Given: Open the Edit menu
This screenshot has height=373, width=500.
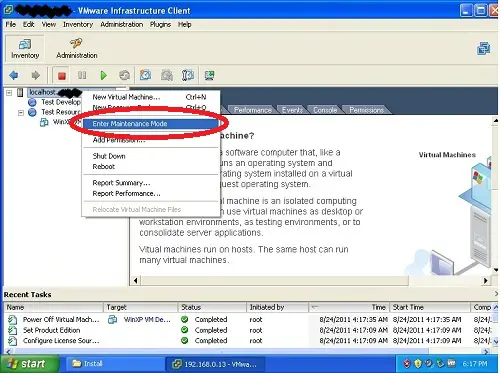Looking at the screenshot, I should [28, 24].
